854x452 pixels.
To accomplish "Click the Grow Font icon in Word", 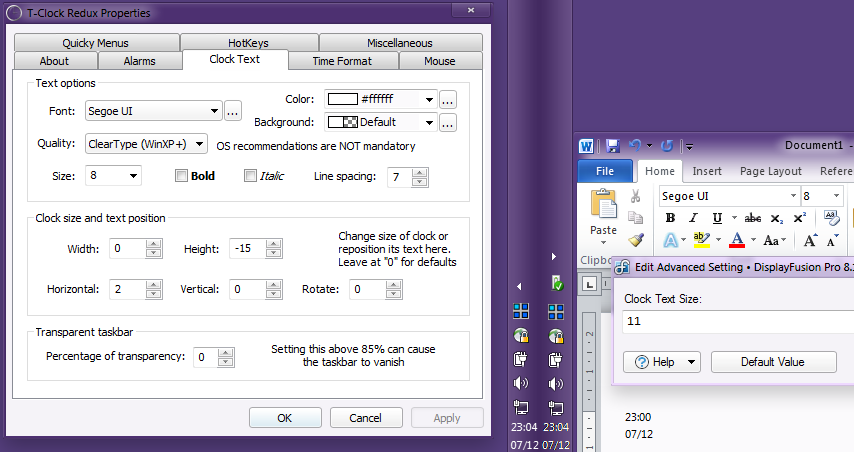I will pos(811,241).
